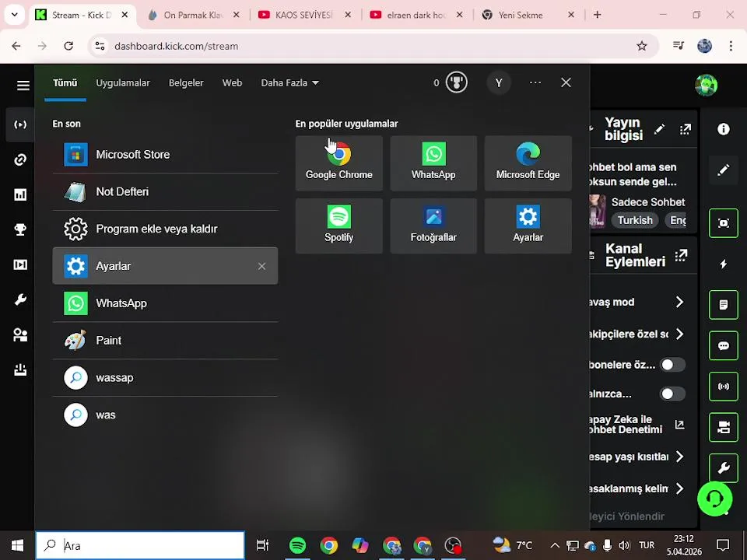Expand Daha Fazla dropdown

[x=289, y=83]
